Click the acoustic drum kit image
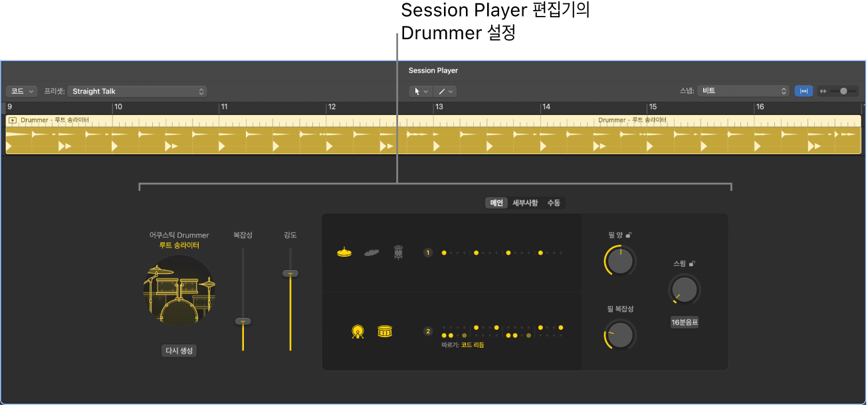The width and height of the screenshot is (868, 405). point(179,291)
